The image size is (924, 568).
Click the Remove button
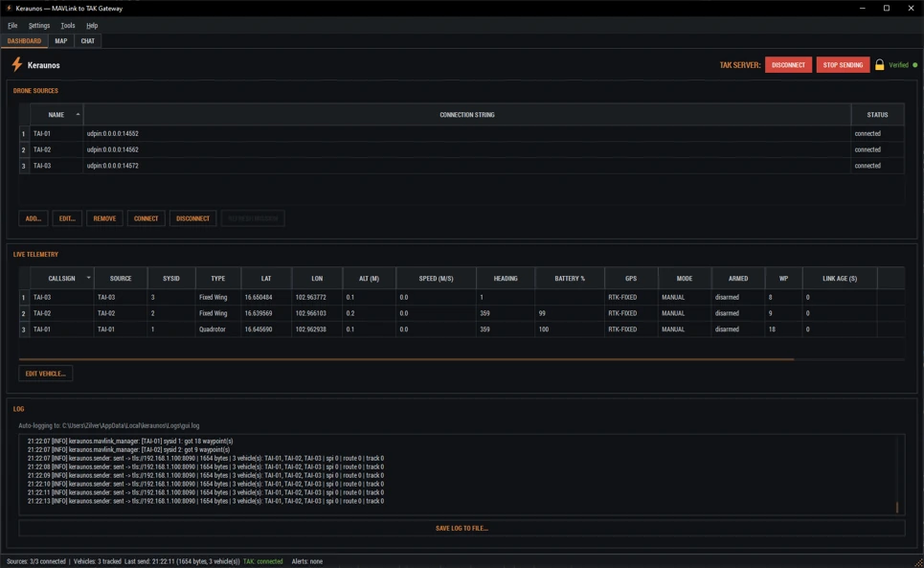[x=104, y=218]
